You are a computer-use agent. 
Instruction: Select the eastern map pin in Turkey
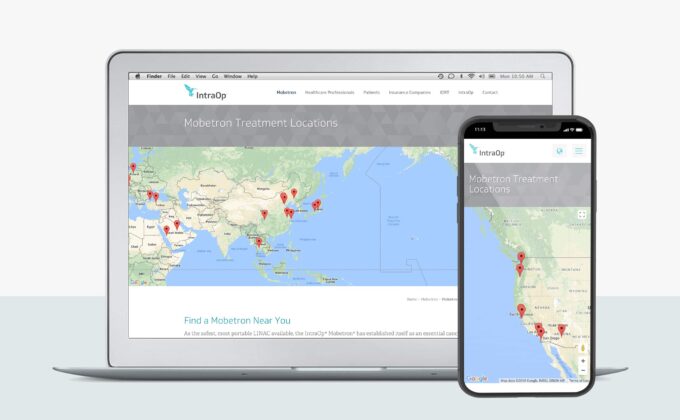click(x=156, y=197)
